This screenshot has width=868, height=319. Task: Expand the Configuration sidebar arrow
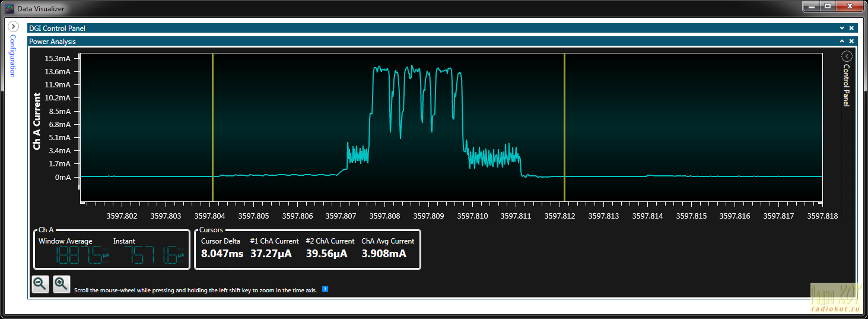click(13, 27)
